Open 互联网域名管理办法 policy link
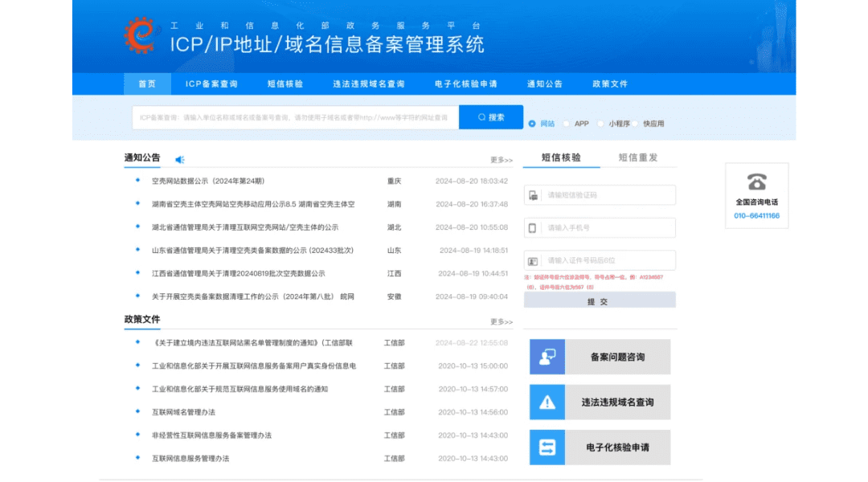Viewport: 868px width, 482px height. pyautogui.click(x=183, y=412)
